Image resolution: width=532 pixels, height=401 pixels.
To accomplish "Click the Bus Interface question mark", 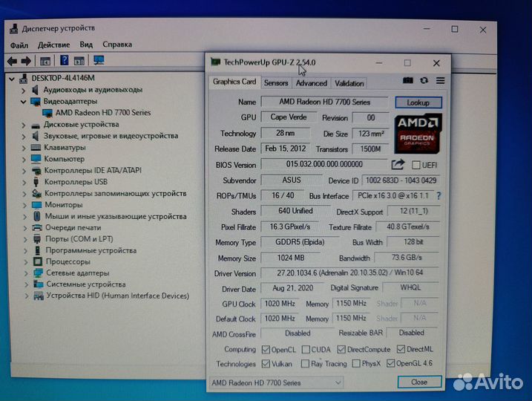I will (x=439, y=196).
